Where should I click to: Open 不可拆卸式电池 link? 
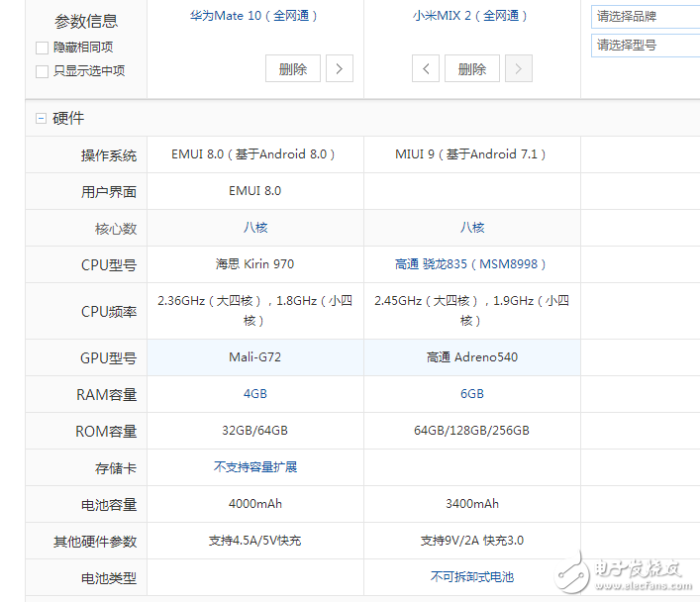coord(472,576)
